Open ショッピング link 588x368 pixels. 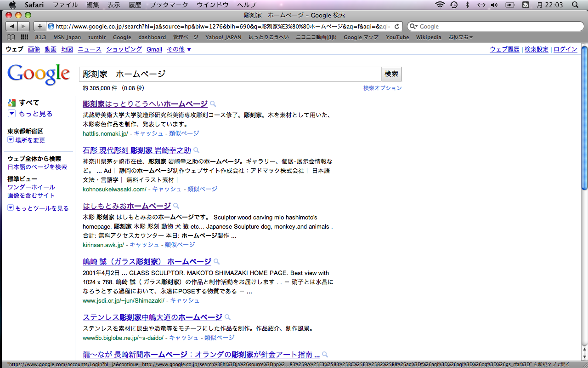pyautogui.click(x=124, y=49)
